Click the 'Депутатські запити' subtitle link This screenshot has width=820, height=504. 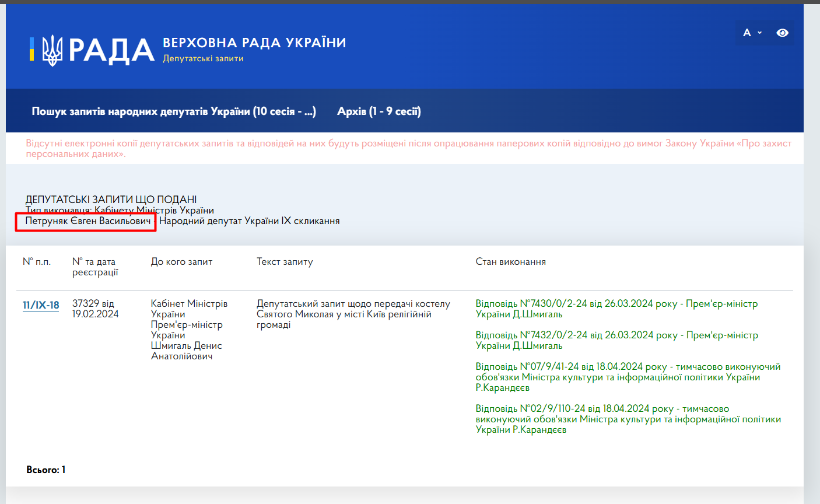tap(203, 58)
